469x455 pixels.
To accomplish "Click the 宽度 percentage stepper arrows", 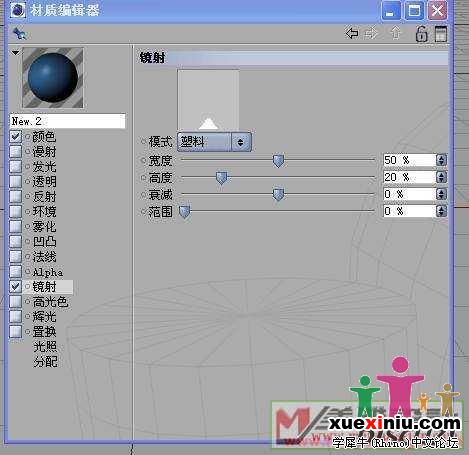I will [x=441, y=160].
